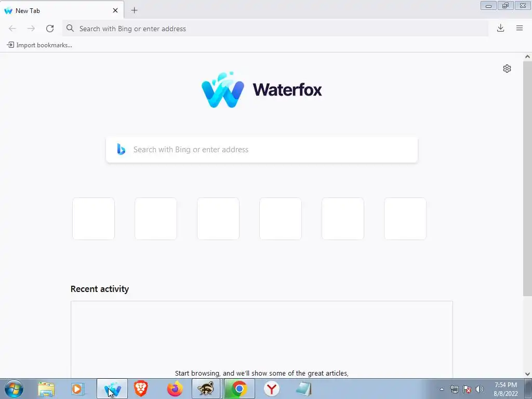Launch Firefox from taskbar
Image resolution: width=532 pixels, height=399 pixels.
[175, 389]
